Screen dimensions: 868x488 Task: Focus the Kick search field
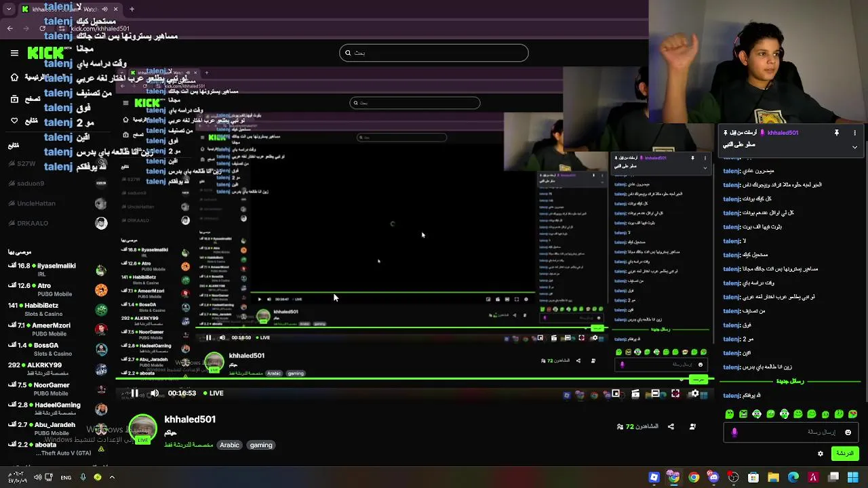click(434, 53)
